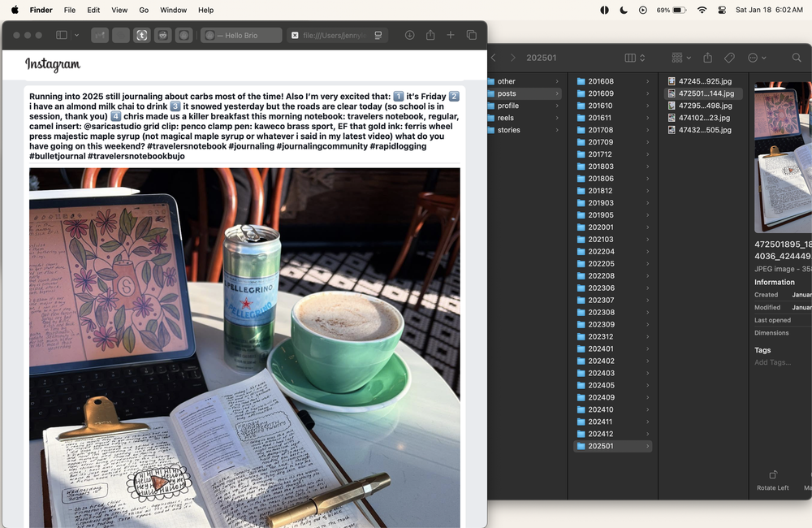Image resolution: width=812 pixels, height=528 pixels.
Task: Open Finder more actions menu
Action: [757, 58]
